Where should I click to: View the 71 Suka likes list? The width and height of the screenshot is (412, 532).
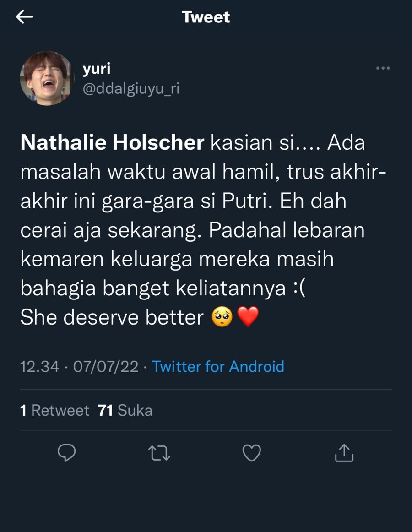pyautogui.click(x=125, y=411)
